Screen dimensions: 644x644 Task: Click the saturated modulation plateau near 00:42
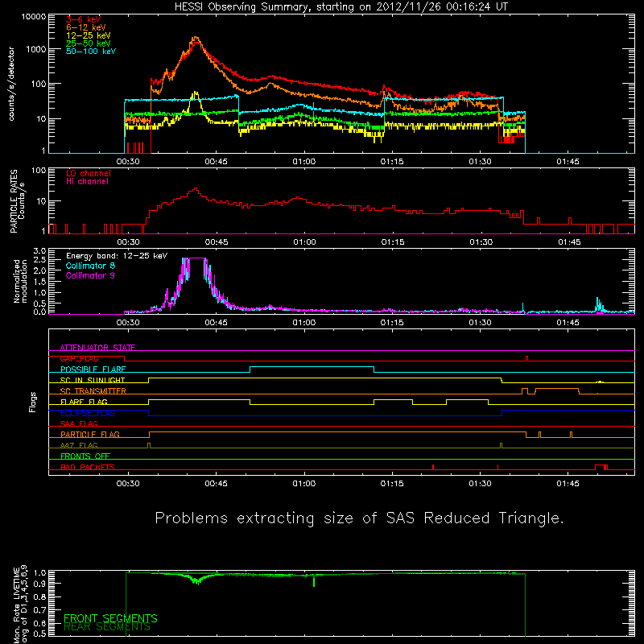[196, 258]
